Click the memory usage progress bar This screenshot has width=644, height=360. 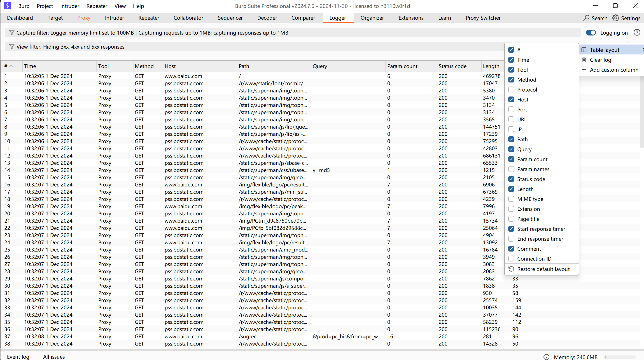[x=620, y=357]
